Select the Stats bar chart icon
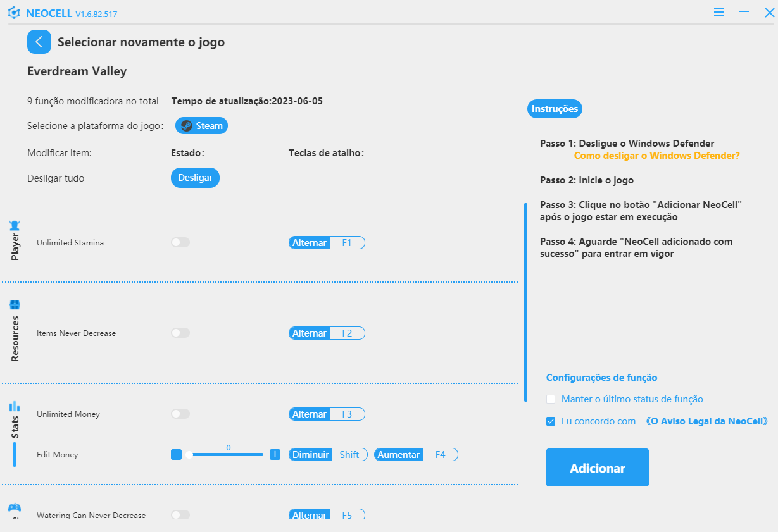 coord(15,406)
